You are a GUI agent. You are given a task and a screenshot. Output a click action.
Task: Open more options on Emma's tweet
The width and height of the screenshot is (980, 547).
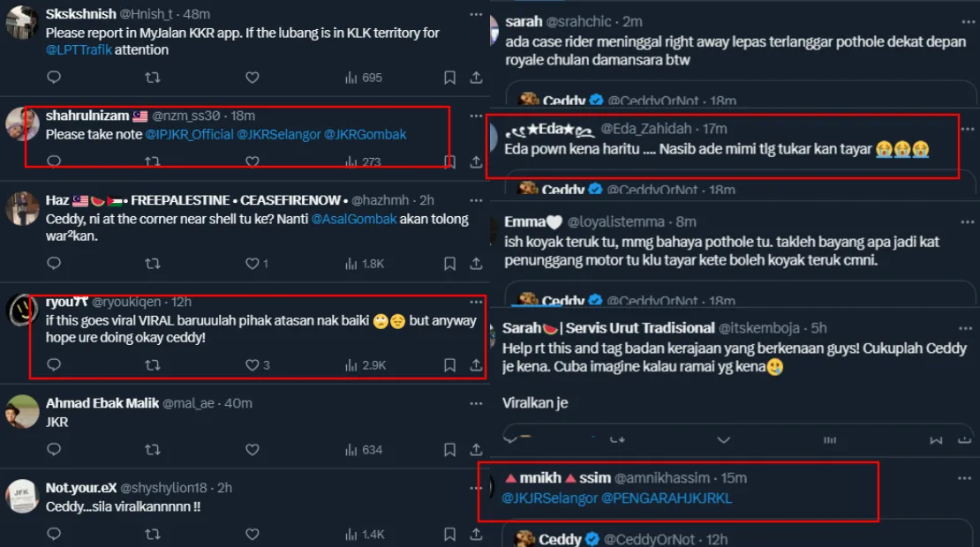click(x=965, y=222)
